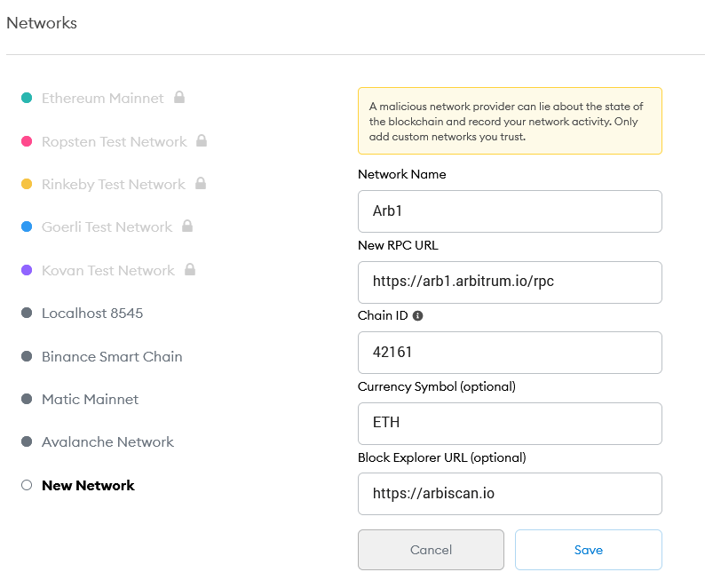Click the lock icon beside Rinkeby Test Network

coord(201,184)
